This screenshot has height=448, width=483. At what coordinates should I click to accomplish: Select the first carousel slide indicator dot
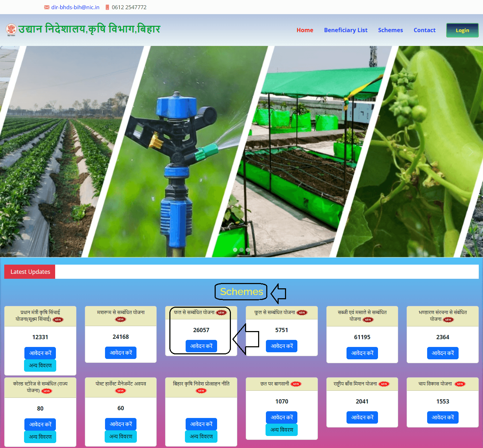click(235, 250)
